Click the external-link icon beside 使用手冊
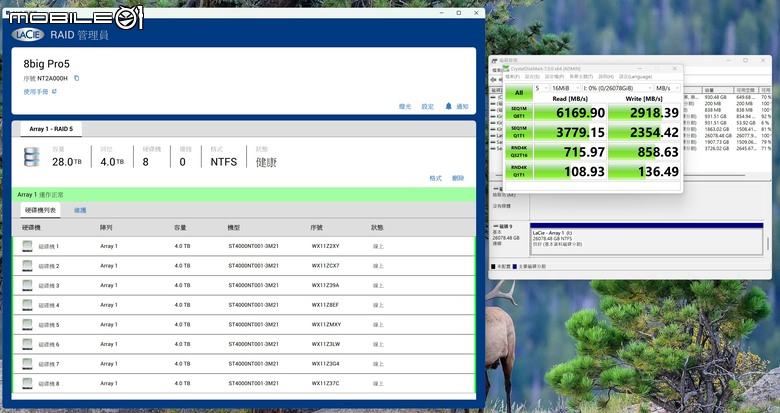 (54, 91)
